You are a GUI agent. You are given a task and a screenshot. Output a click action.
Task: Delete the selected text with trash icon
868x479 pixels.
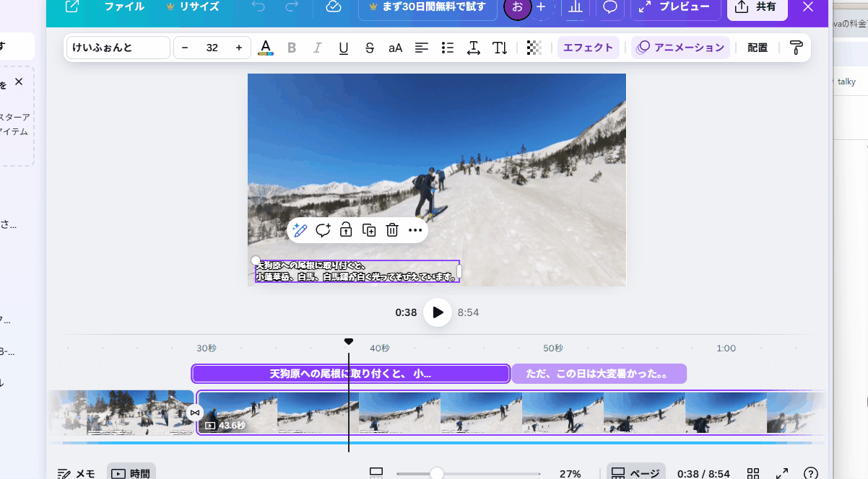pos(392,230)
